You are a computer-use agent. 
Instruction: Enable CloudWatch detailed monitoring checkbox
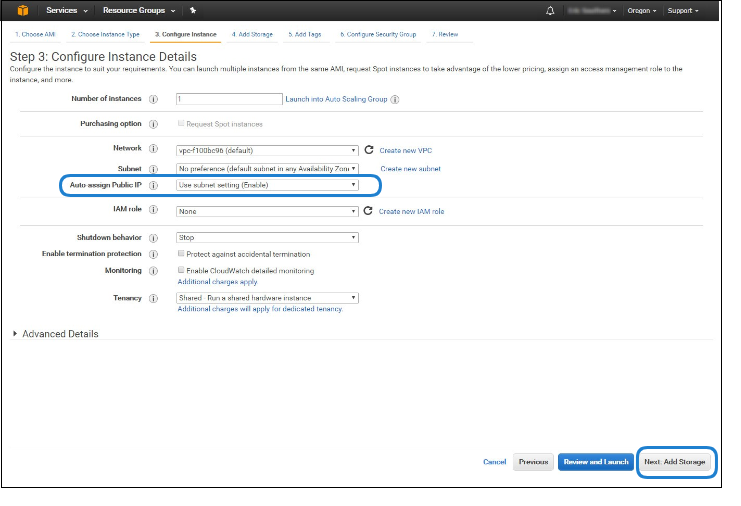coord(181,271)
